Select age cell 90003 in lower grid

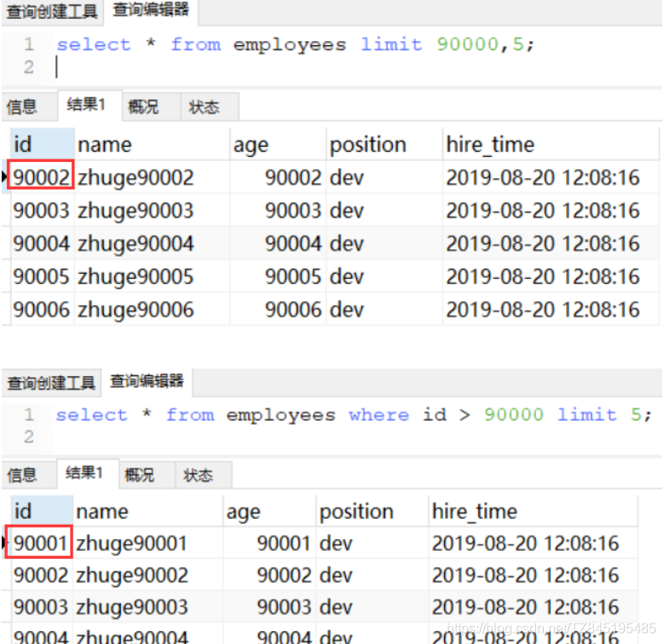(x=270, y=606)
